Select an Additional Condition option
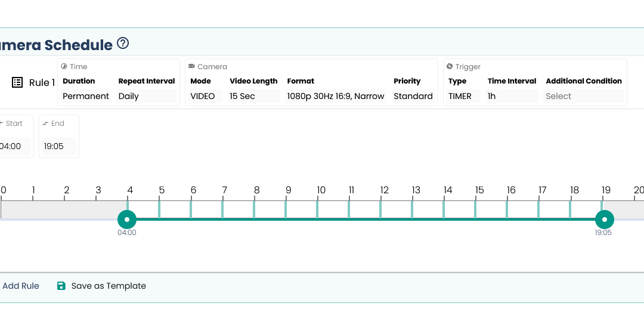Image resolution: width=644 pixels, height=309 pixels. [584, 96]
